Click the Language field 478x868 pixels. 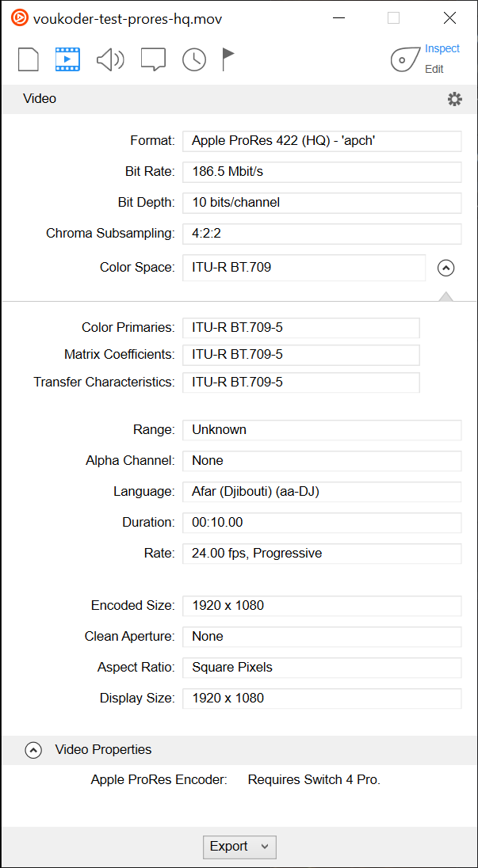pyautogui.click(x=322, y=492)
